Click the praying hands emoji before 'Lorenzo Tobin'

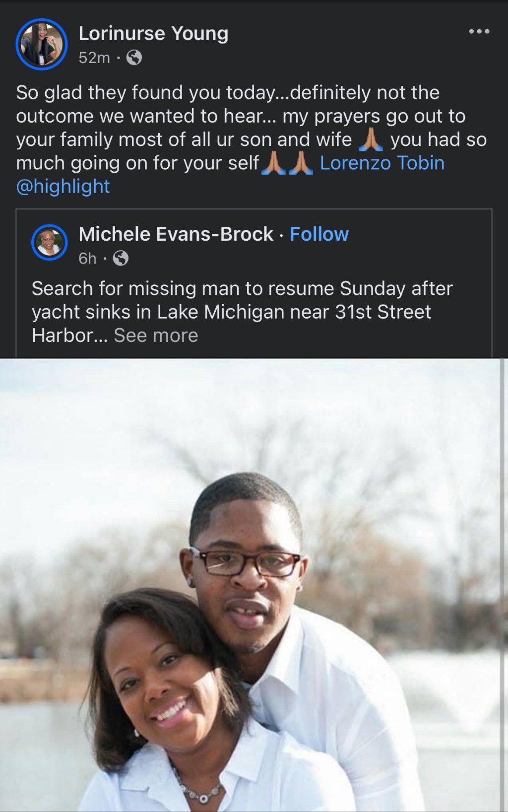coord(301,164)
